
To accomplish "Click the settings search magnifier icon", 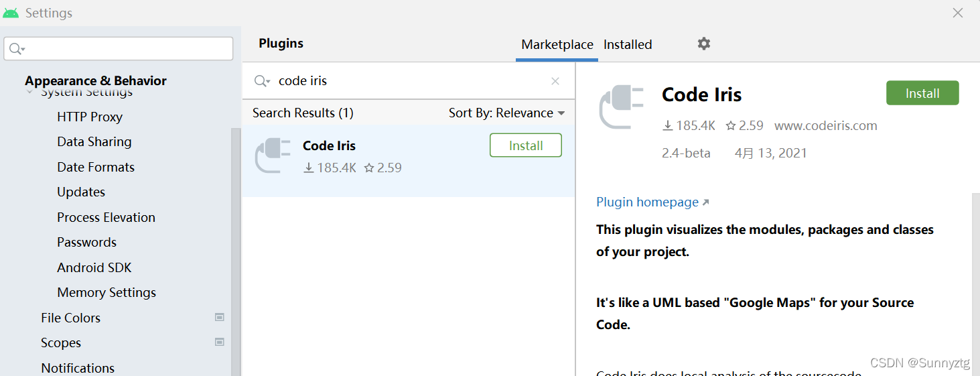I will [x=17, y=49].
